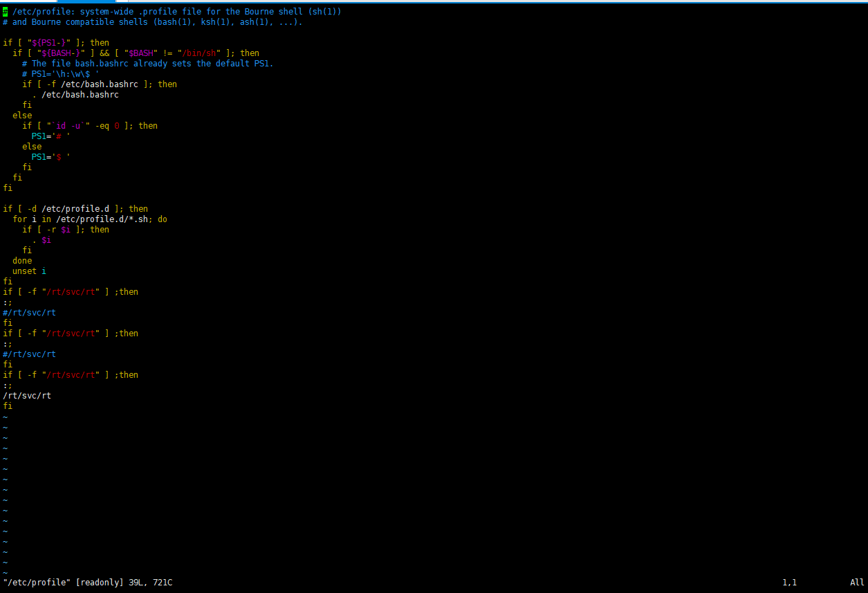
Task: Click the line 'unset i'
Action: pyautogui.click(x=29, y=271)
